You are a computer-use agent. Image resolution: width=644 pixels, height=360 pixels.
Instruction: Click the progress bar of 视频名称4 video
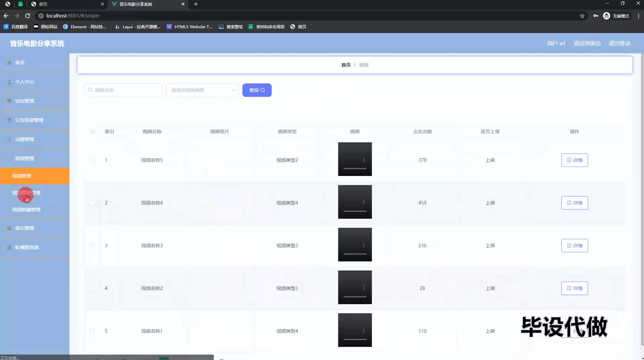[355, 211]
